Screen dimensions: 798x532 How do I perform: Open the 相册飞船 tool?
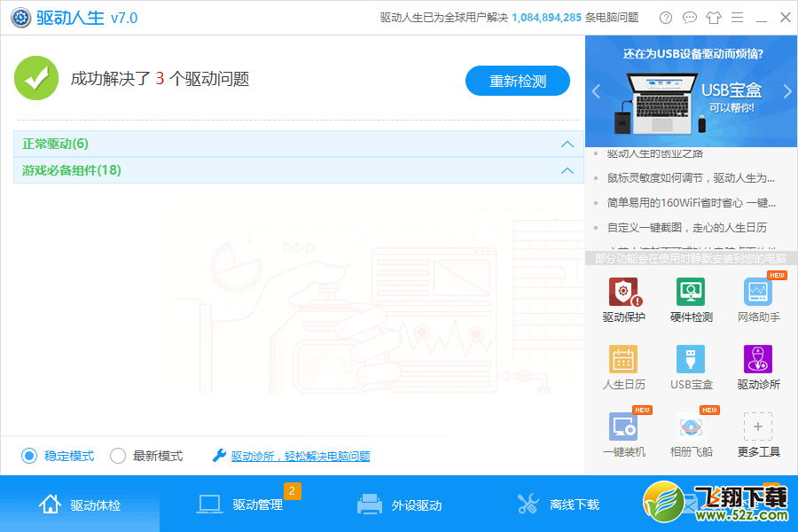point(691,434)
